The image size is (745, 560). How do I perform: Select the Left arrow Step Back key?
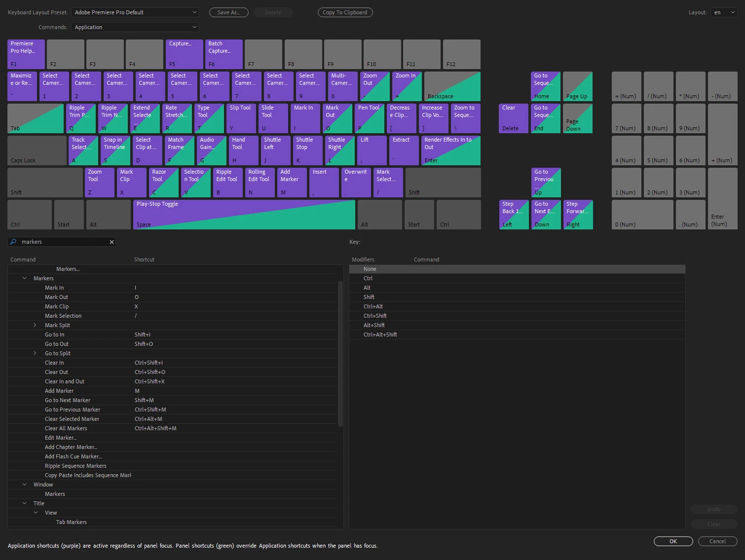point(514,215)
